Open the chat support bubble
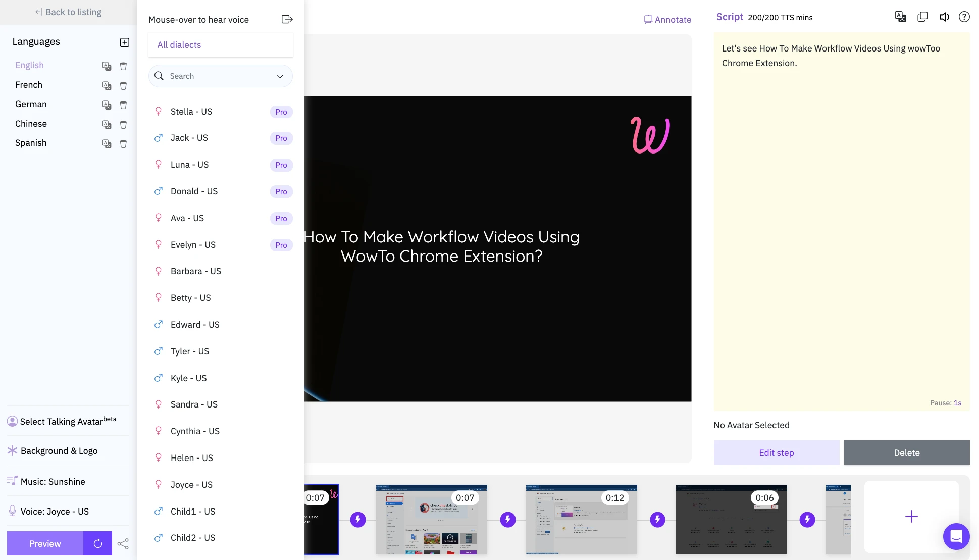 pos(956,536)
